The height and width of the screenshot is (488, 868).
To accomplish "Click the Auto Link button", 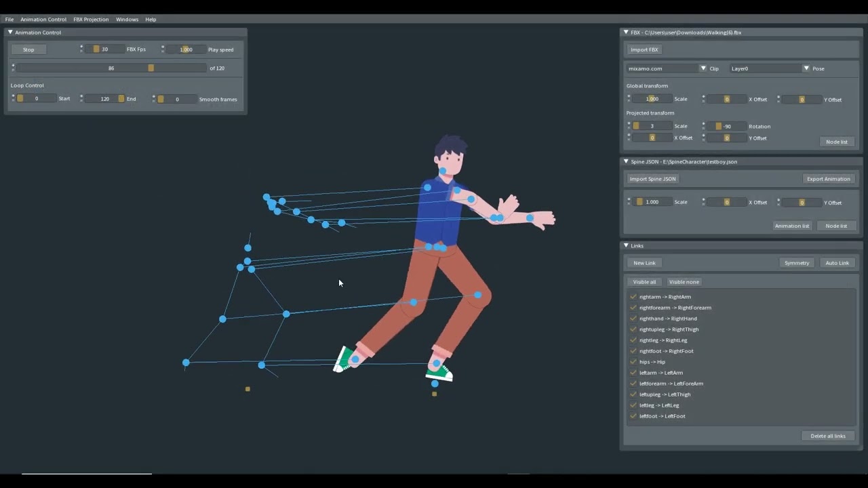I will point(837,263).
